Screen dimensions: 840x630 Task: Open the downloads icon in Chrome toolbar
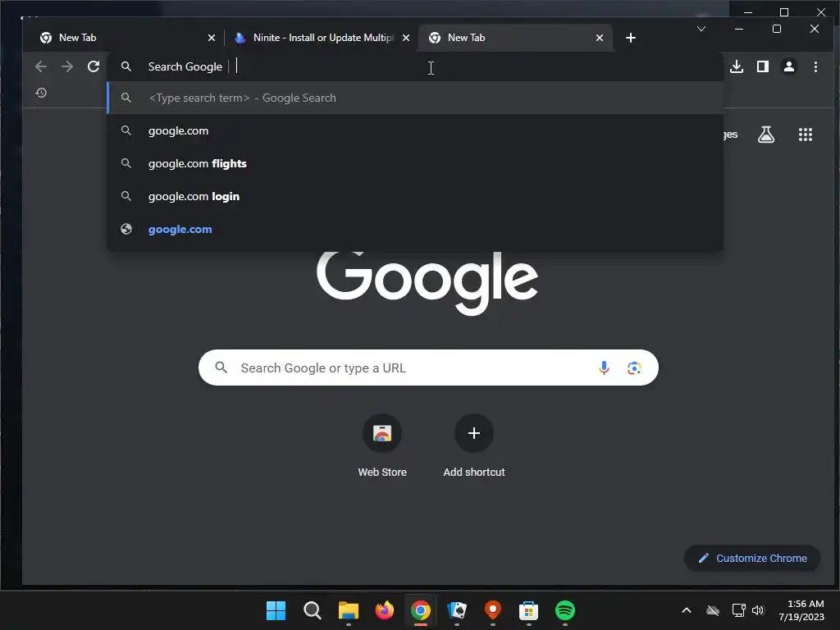coord(737,66)
